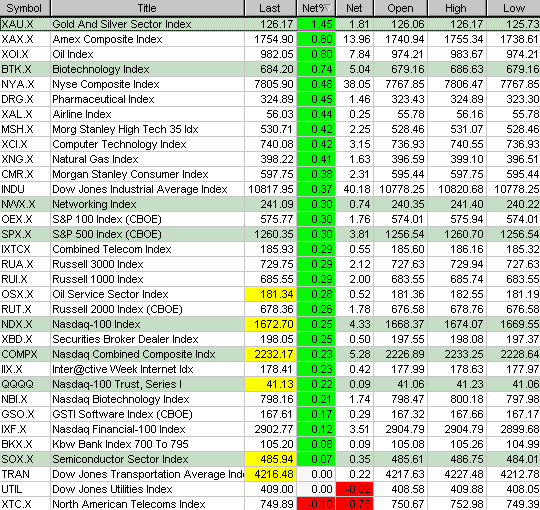Click the green 1.45 Net% cell
The image size is (540, 510).
(x=316, y=24)
